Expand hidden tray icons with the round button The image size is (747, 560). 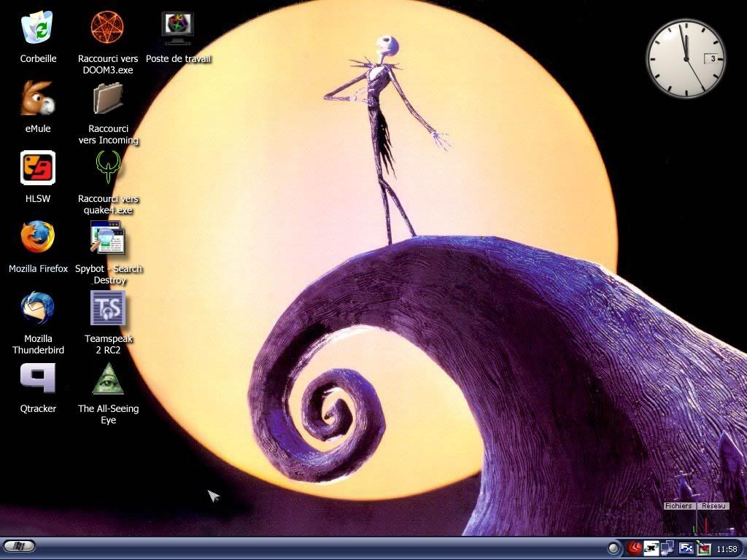tap(614, 548)
